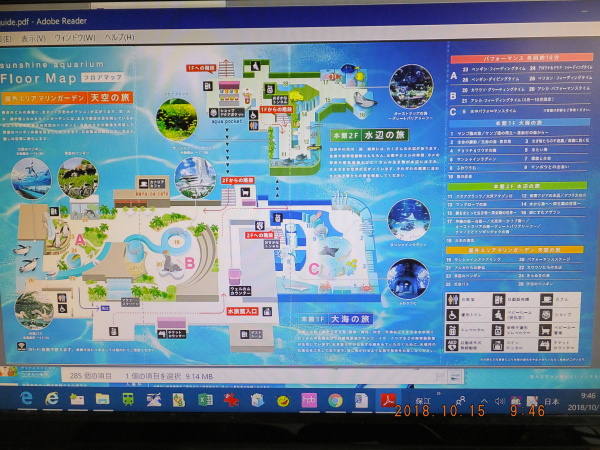
Task: Click the 保江 toolbar label on taskbar
Action: pos(423,401)
